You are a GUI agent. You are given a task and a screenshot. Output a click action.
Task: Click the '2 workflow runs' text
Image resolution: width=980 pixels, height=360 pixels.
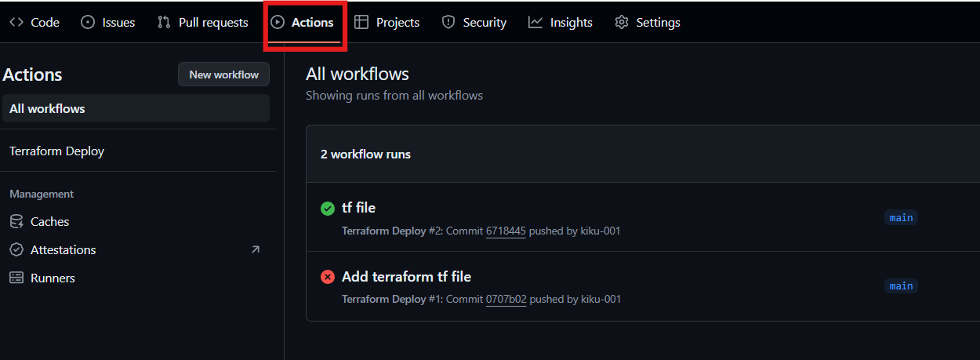coord(365,155)
